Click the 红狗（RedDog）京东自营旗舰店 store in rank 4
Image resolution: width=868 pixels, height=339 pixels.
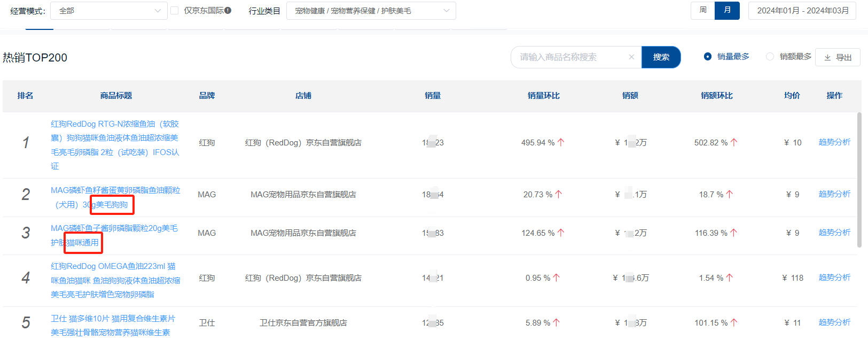click(303, 278)
